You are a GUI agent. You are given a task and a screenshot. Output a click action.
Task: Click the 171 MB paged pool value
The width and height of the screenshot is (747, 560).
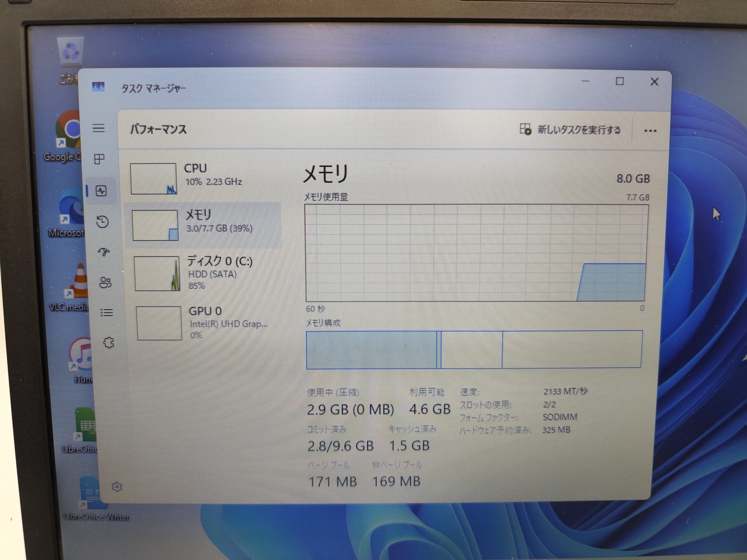pos(333,482)
